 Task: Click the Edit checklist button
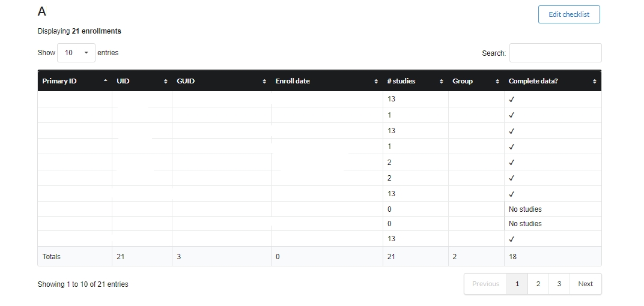[x=569, y=14]
